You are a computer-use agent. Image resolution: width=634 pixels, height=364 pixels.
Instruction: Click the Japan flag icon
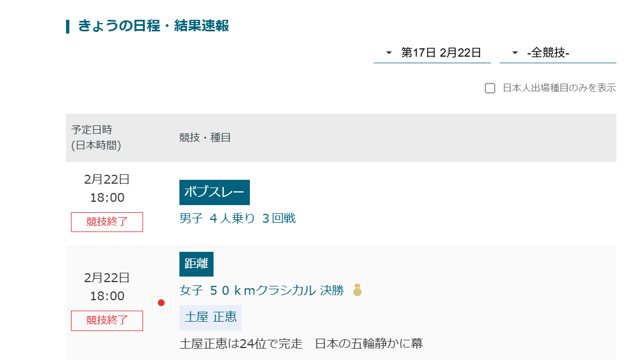pyautogui.click(x=161, y=302)
